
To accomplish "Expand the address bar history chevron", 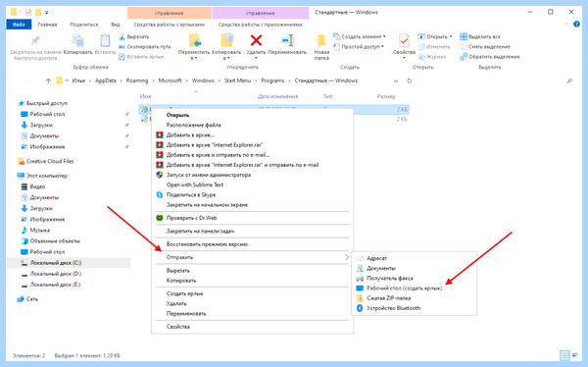I will click(396, 80).
